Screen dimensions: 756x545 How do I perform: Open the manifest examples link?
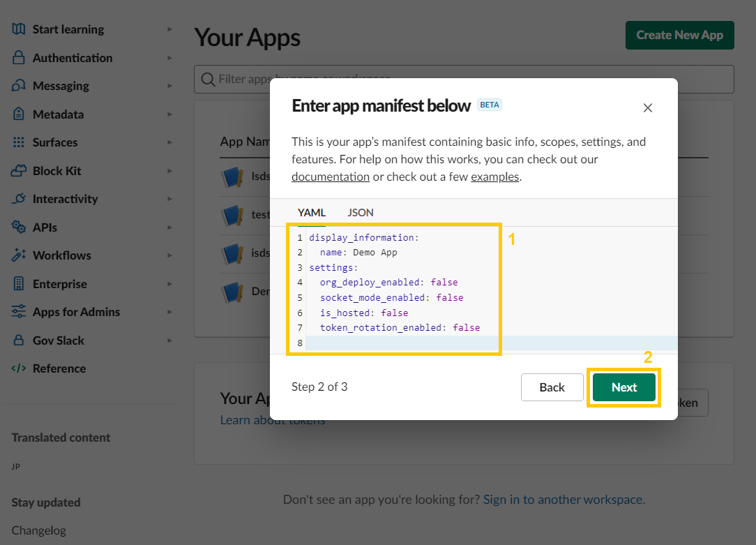(x=494, y=177)
